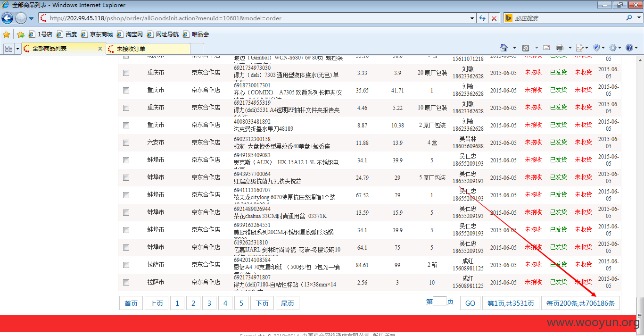Tick checkbox for 得力7180 自粘性标贴 row

click(x=126, y=282)
